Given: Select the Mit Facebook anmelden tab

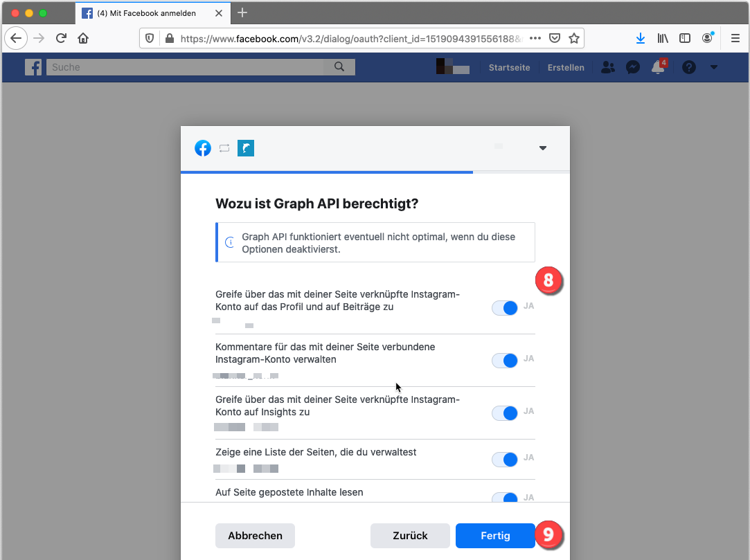Looking at the screenshot, I should [x=152, y=13].
